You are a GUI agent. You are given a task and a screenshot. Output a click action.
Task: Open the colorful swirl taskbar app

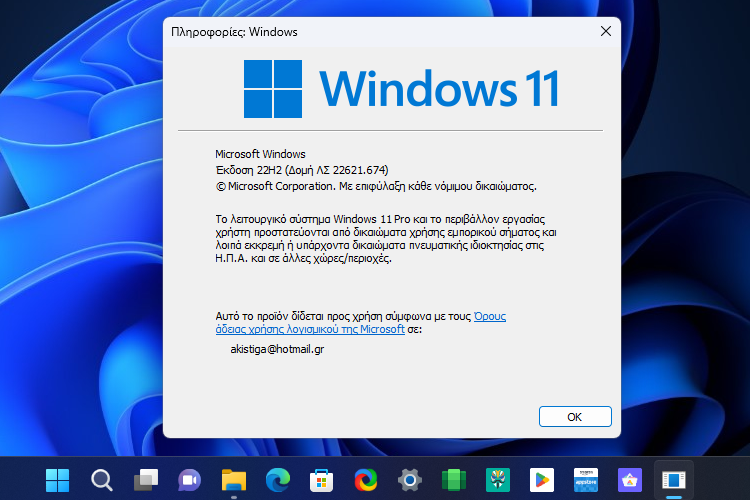(x=366, y=480)
